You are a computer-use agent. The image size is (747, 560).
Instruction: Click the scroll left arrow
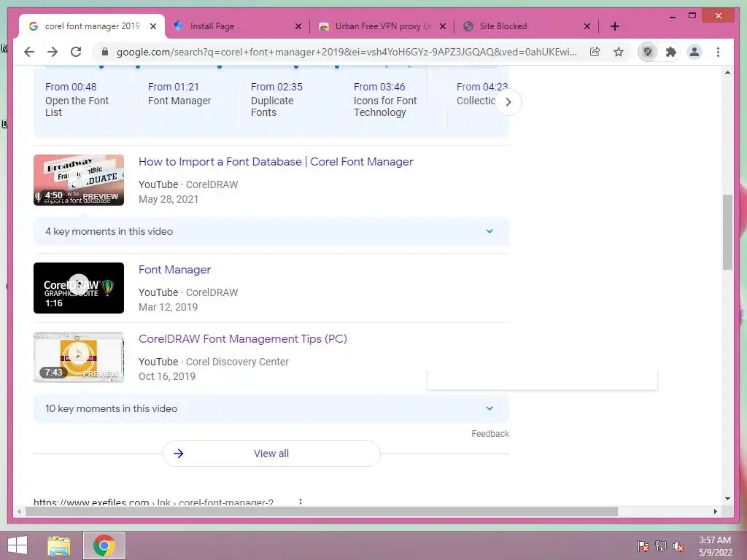click(19, 511)
